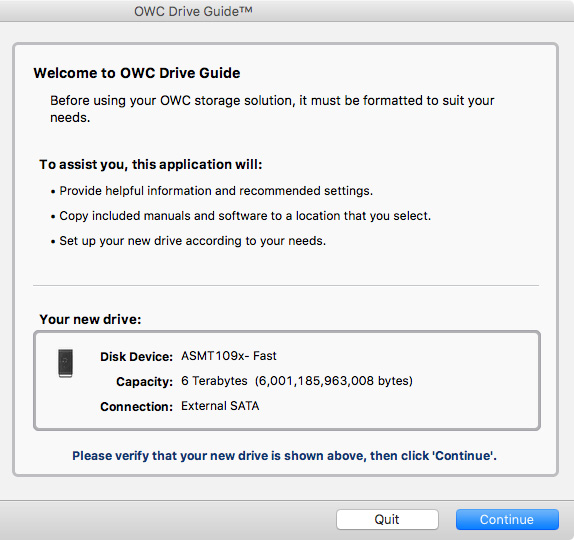Click the OWC Drive Guide title bar

click(x=287, y=11)
